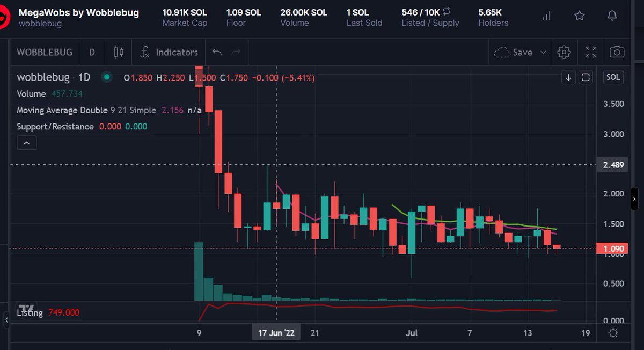Click the Jul label on time axis
Image resolution: width=644 pixels, height=350 pixels.
(x=412, y=333)
